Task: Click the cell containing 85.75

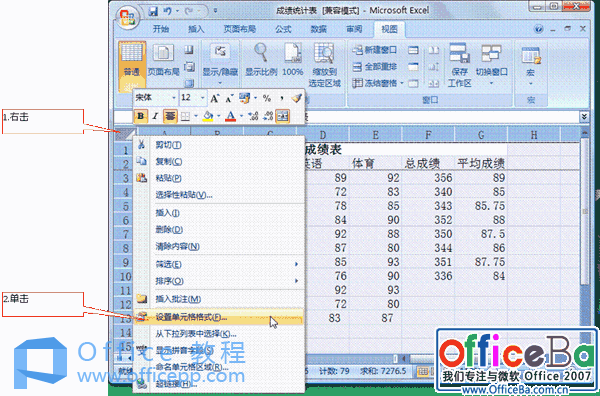Action: click(481, 206)
